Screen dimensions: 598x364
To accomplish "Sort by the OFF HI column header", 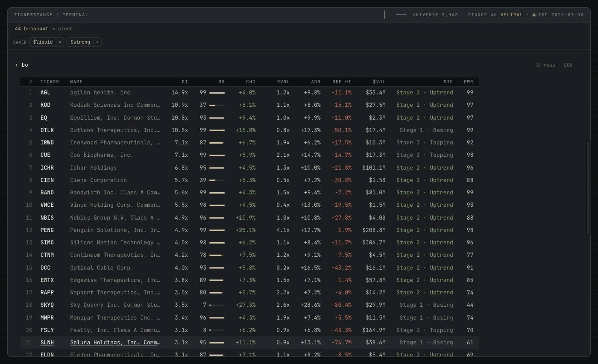I will [342, 82].
